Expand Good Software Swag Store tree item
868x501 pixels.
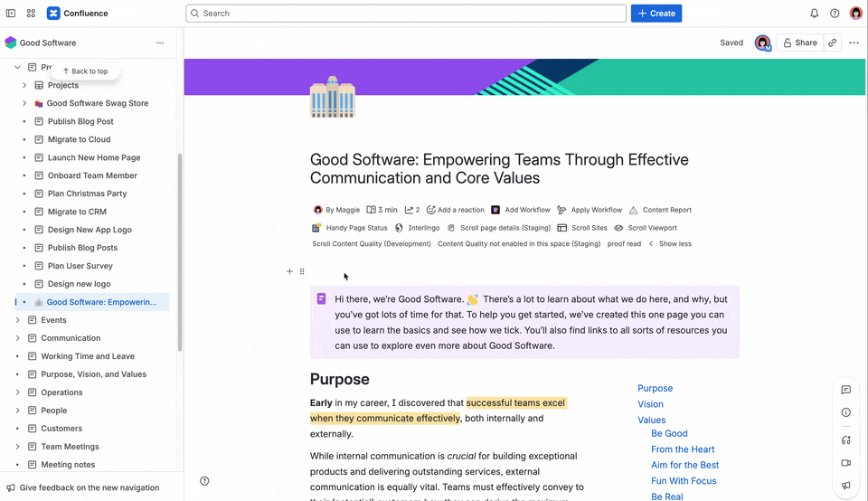tap(24, 103)
